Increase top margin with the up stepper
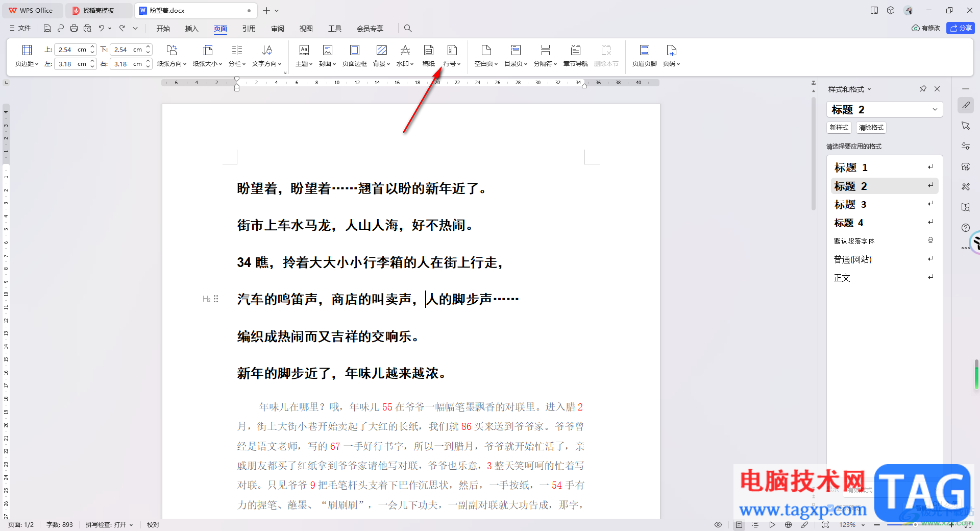 (x=92, y=47)
